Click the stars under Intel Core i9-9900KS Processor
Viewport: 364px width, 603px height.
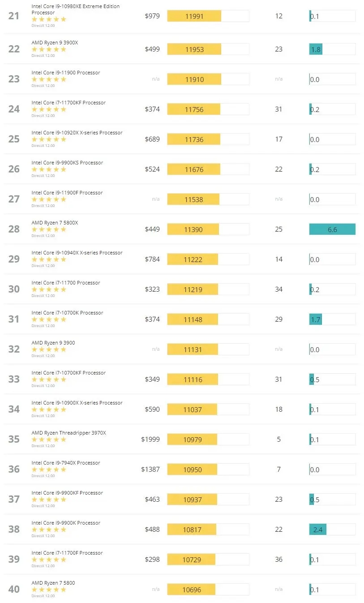click(x=49, y=169)
